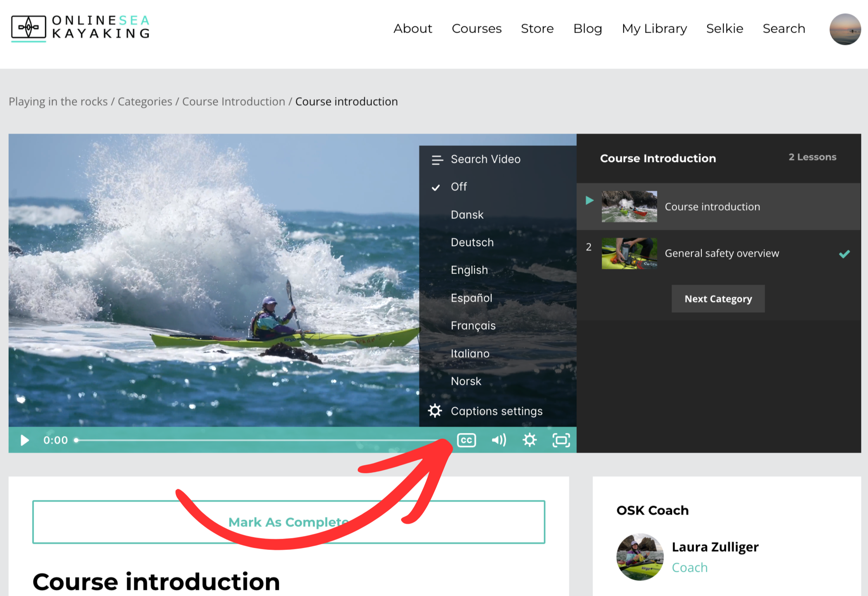Mute the video volume speaker icon
The height and width of the screenshot is (596, 868).
pos(498,440)
